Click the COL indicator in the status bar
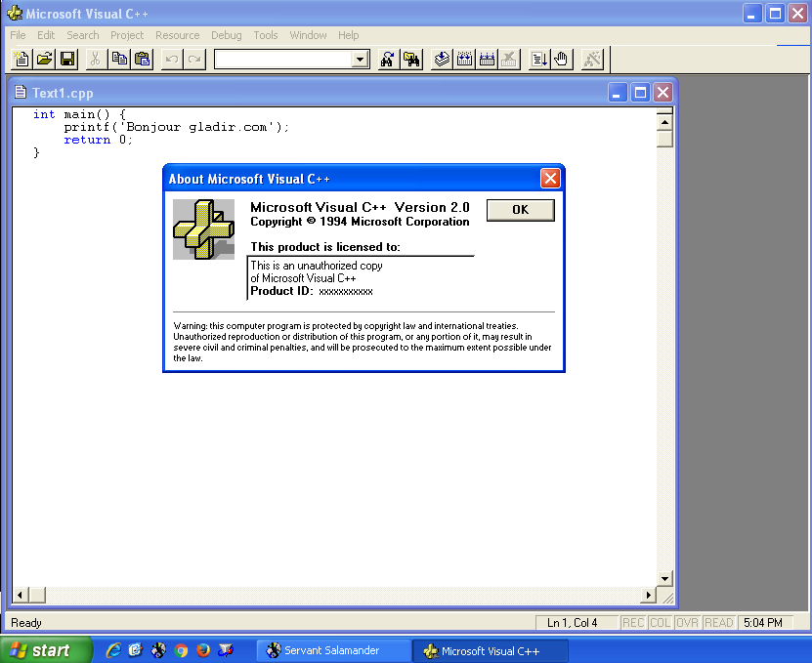 661,623
